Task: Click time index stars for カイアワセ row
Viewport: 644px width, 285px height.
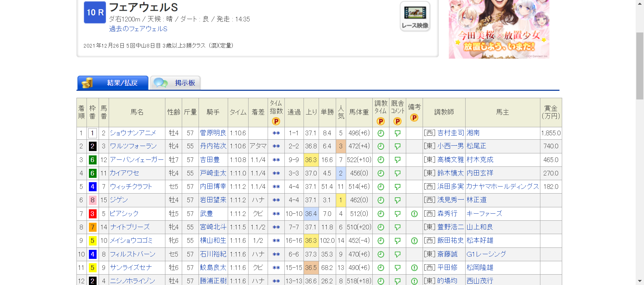Action: pos(276,173)
